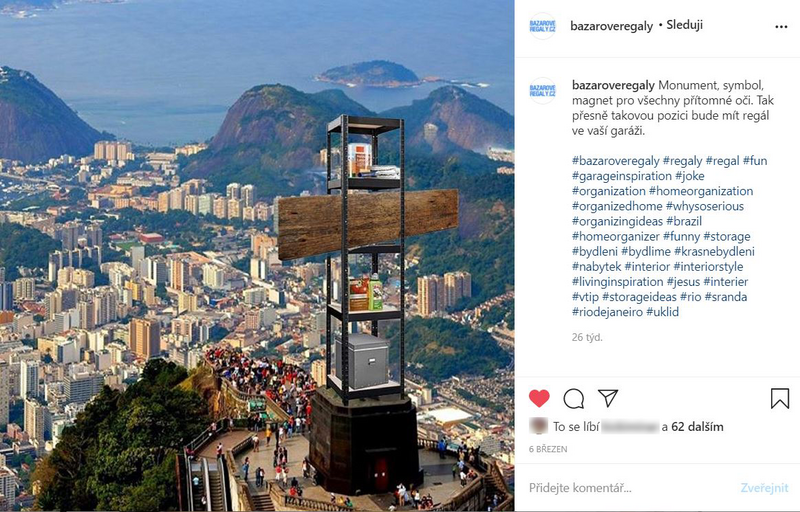This screenshot has height=512, width=800.
Task: Open the #riodejaneiro hashtag
Action: click(x=607, y=312)
